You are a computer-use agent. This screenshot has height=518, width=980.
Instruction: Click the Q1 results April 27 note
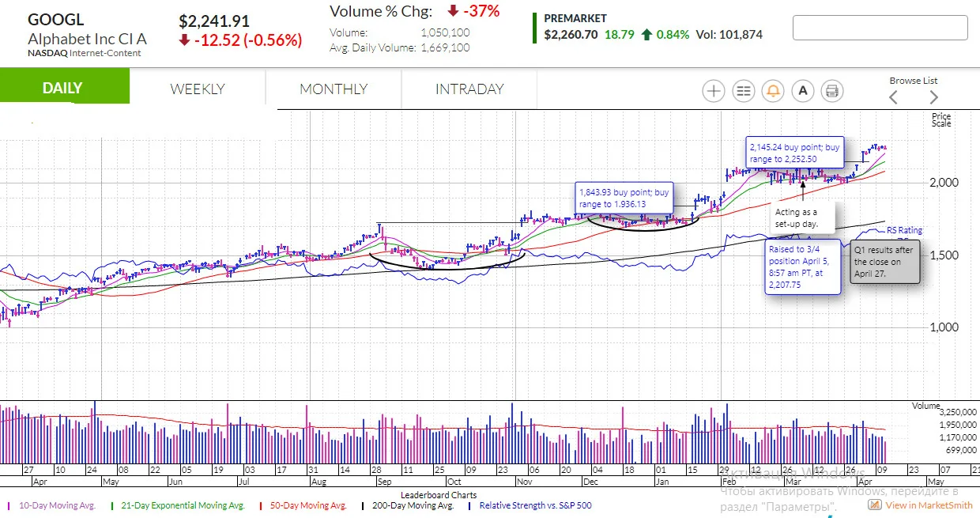[885, 262]
